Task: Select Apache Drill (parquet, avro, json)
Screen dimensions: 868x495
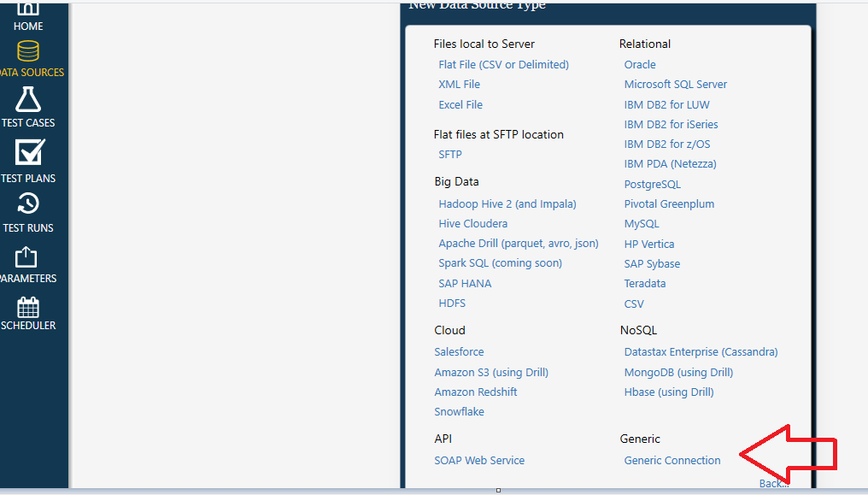Action: tap(519, 244)
